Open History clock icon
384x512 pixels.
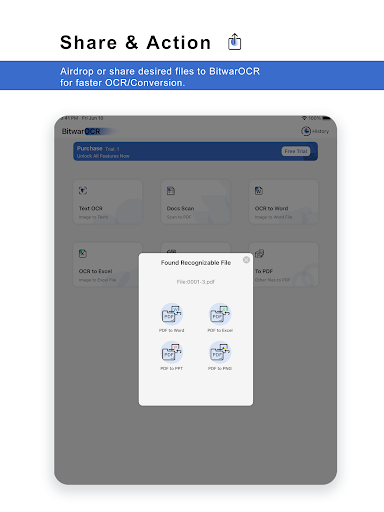(x=306, y=131)
